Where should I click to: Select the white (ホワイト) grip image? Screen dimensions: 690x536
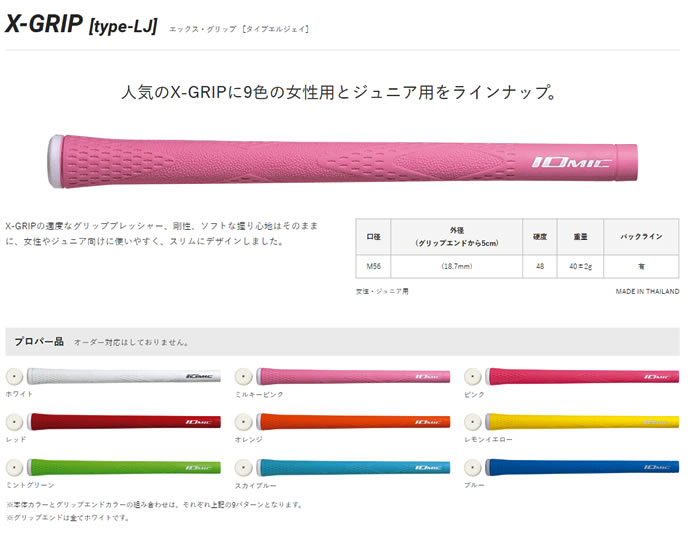(x=124, y=376)
